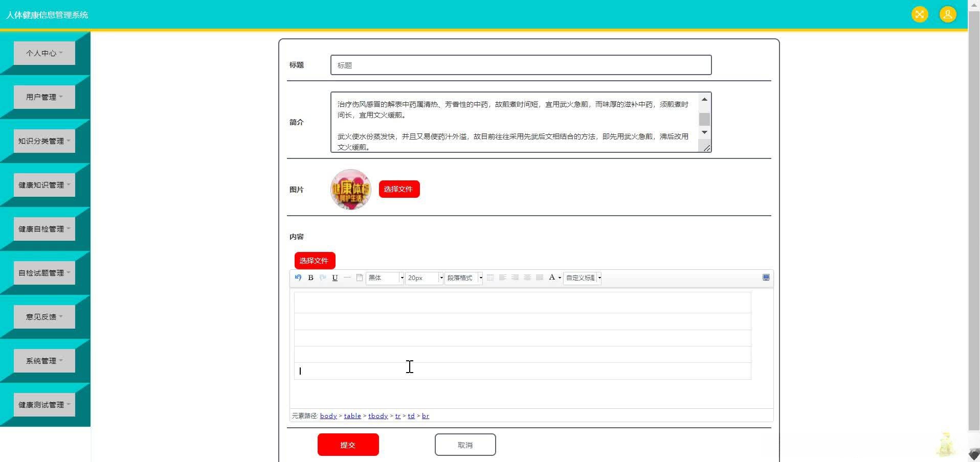The width and height of the screenshot is (980, 462).
Task: Click the yellow fullscreen icon in the header
Action: click(x=920, y=14)
